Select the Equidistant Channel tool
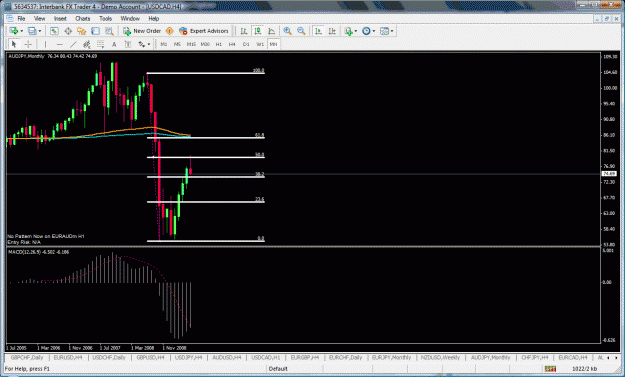The height and width of the screenshot is (377, 625). pyautogui.click(x=86, y=44)
